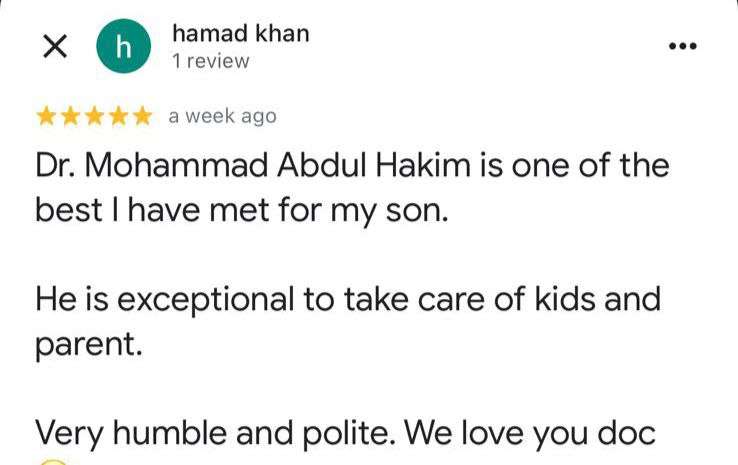This screenshot has height=465, width=738.
Task: Open reviewer profile "hamad khan"
Action: (x=240, y=33)
